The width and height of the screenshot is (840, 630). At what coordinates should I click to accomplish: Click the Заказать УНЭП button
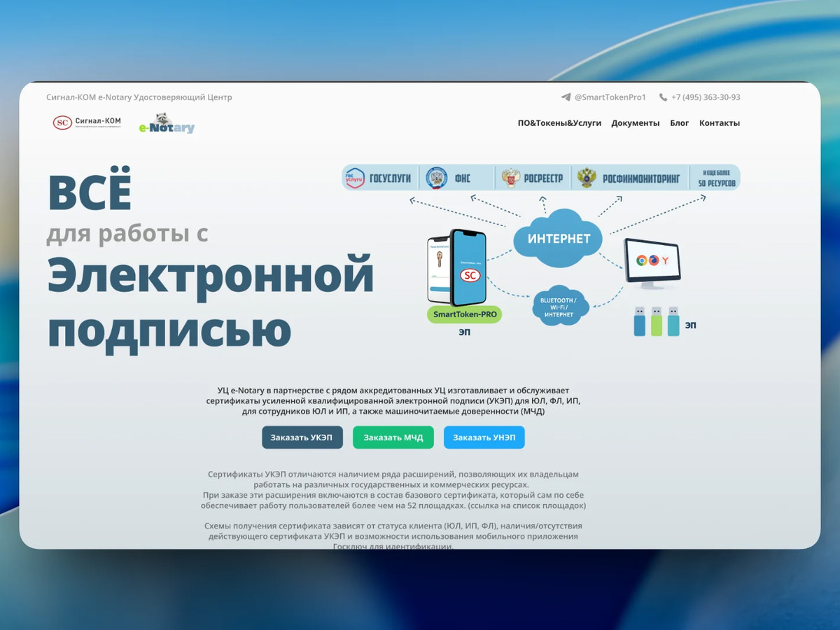pyautogui.click(x=484, y=437)
